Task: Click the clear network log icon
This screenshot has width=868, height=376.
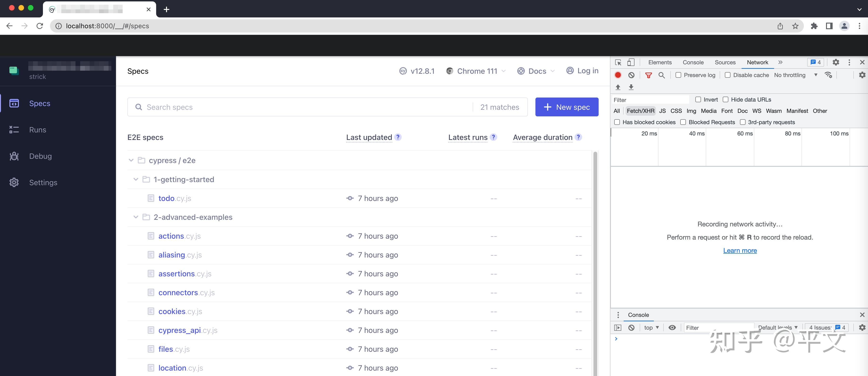Action: point(631,75)
